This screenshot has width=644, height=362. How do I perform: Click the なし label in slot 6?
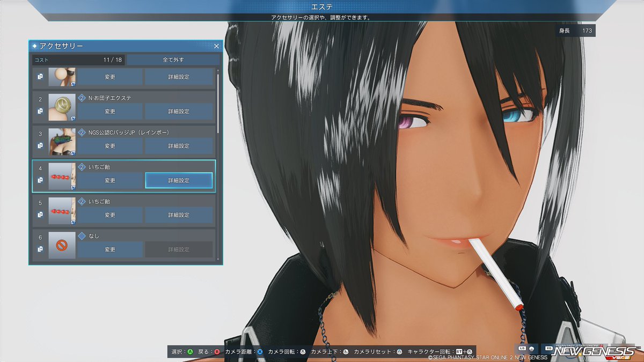(x=94, y=235)
